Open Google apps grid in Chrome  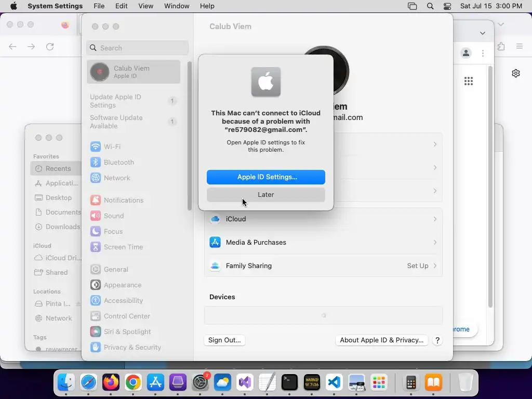click(469, 81)
